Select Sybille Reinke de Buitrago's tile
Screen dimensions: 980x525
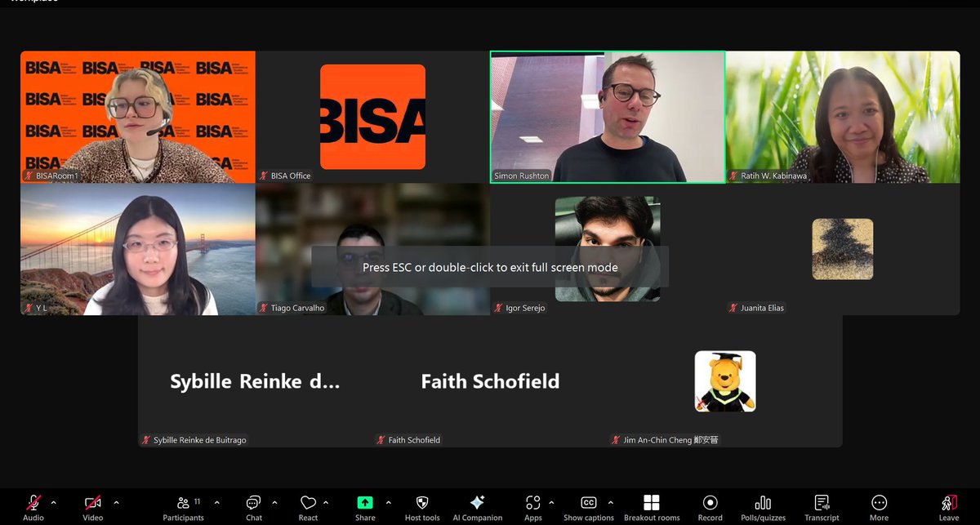click(255, 381)
